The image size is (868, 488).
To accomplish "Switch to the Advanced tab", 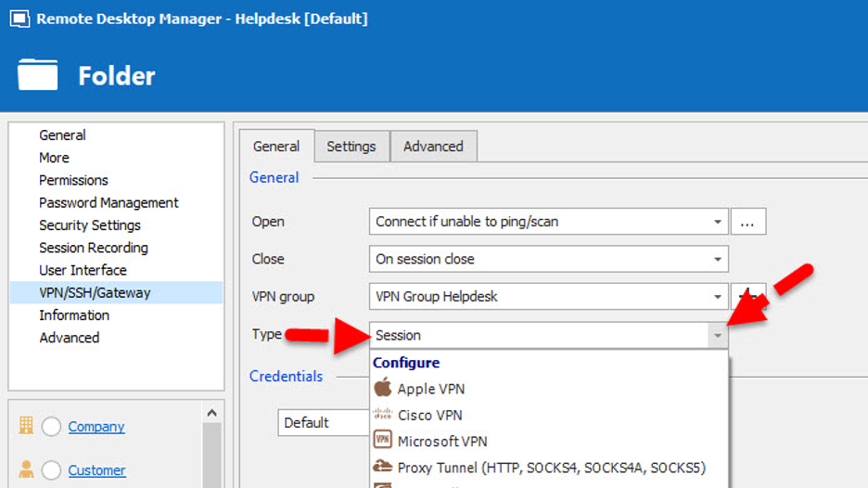I will click(433, 147).
